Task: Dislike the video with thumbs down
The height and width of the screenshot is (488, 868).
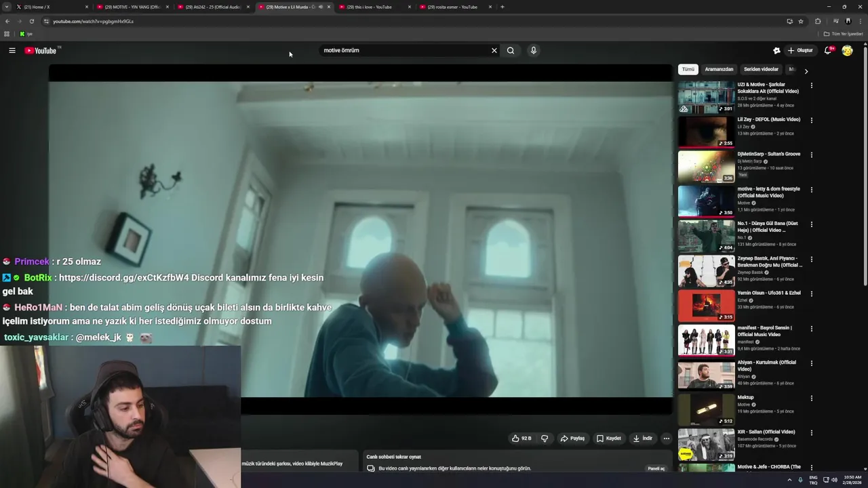Action: pos(545,439)
